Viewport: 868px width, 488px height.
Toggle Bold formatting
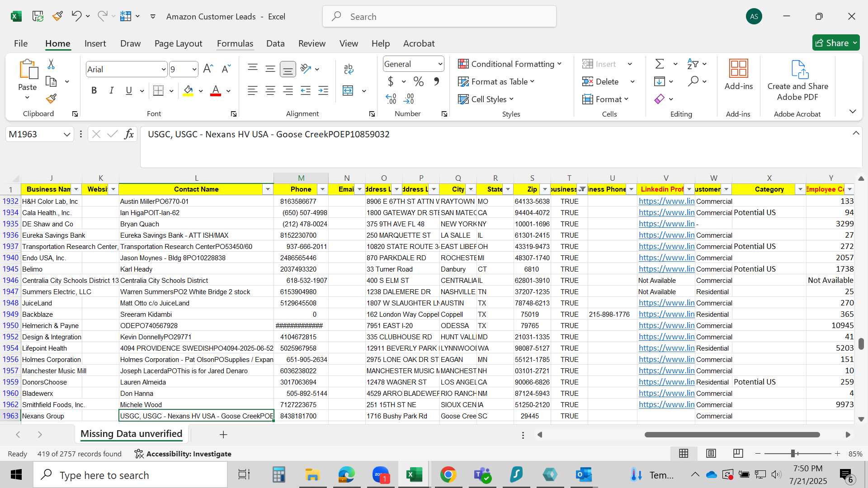(x=94, y=90)
